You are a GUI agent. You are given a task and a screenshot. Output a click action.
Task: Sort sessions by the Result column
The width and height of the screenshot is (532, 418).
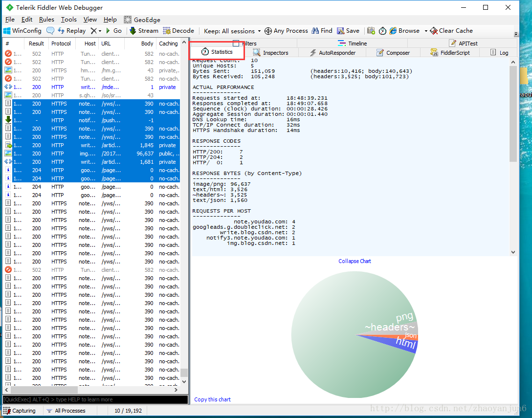36,44
